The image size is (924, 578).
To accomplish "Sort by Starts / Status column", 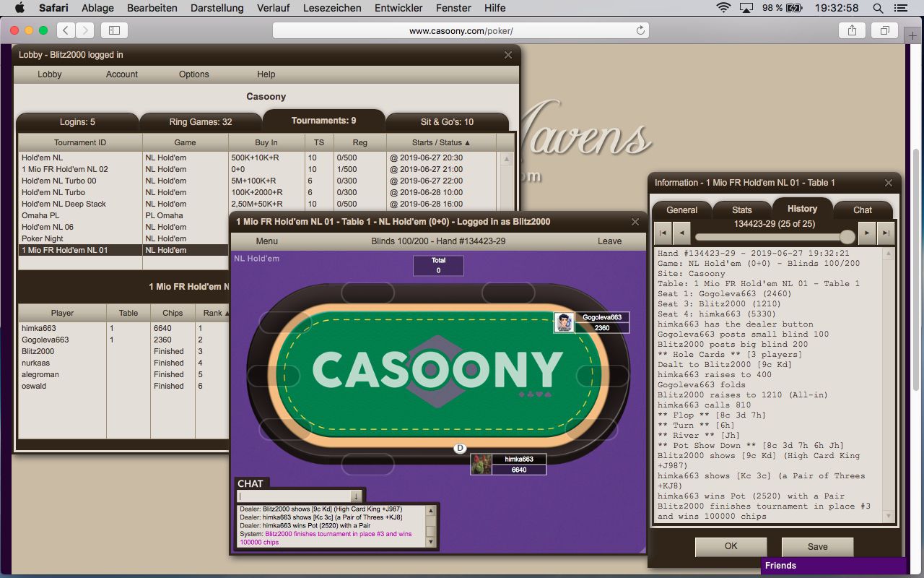I will (441, 142).
